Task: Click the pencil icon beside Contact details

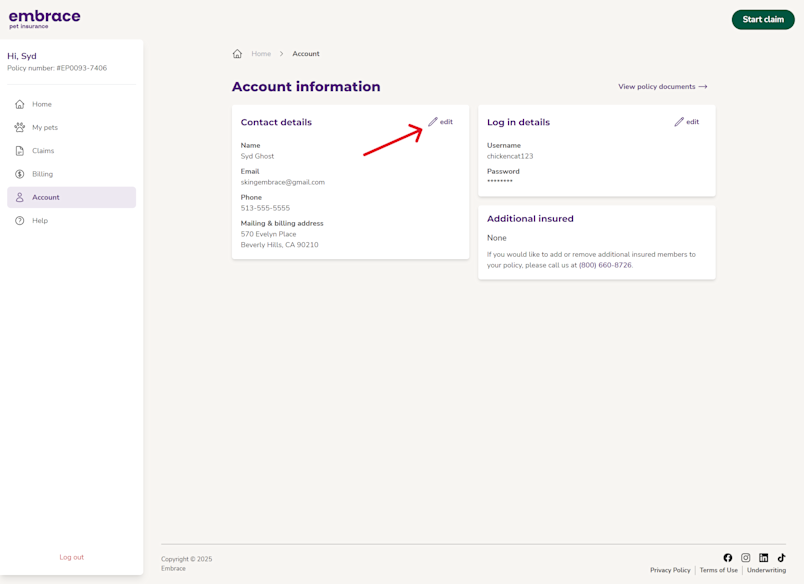Action: coord(432,122)
